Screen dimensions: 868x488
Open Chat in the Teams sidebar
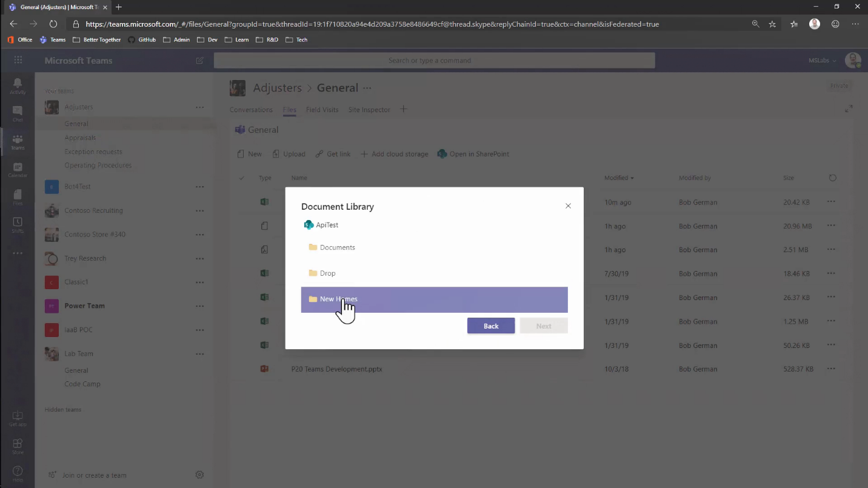pyautogui.click(x=18, y=113)
